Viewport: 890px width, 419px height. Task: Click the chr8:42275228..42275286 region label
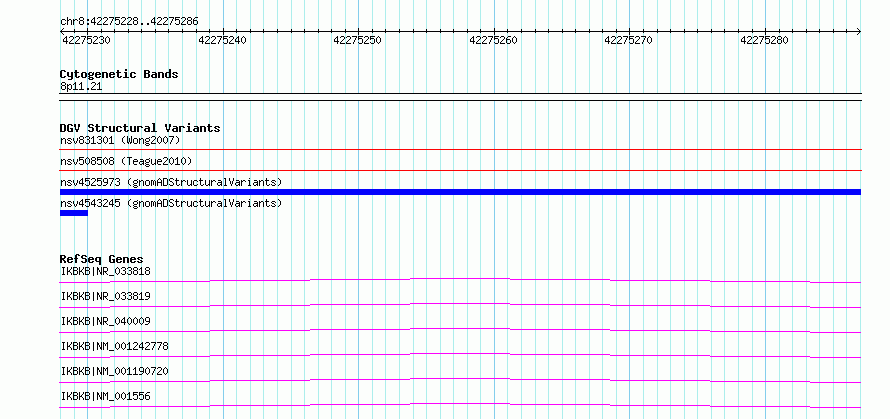(129, 22)
